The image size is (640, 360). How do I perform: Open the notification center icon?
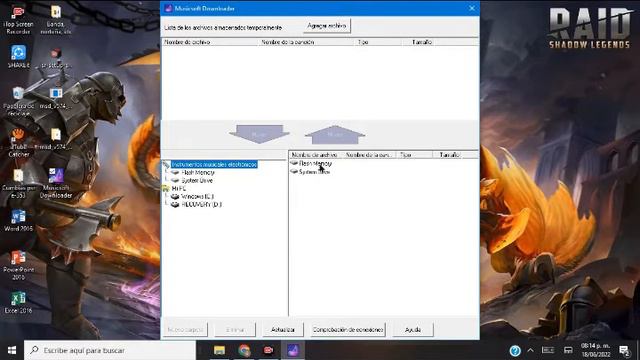pyautogui.click(x=625, y=350)
